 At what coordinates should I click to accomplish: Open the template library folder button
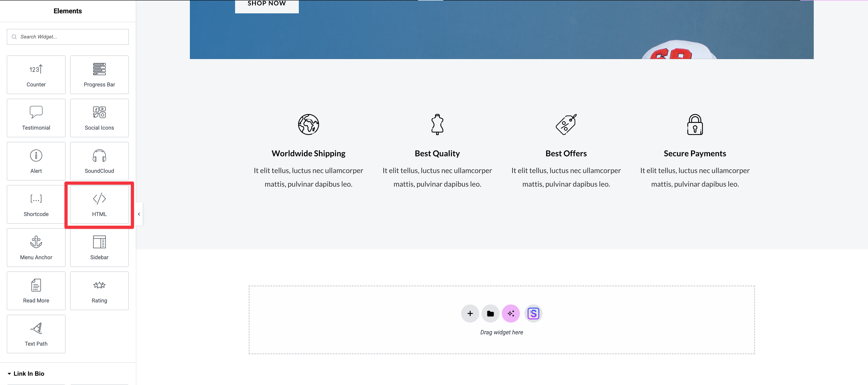click(490, 314)
